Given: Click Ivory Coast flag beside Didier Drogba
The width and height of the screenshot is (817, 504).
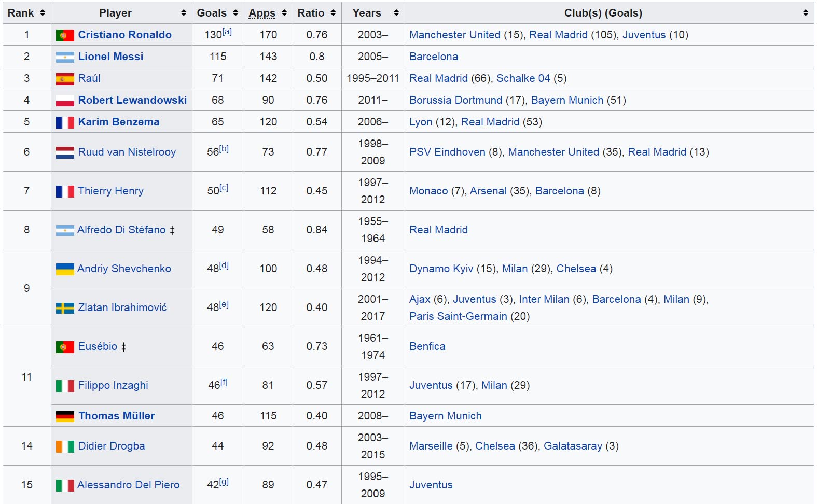Looking at the screenshot, I should pos(65,446).
